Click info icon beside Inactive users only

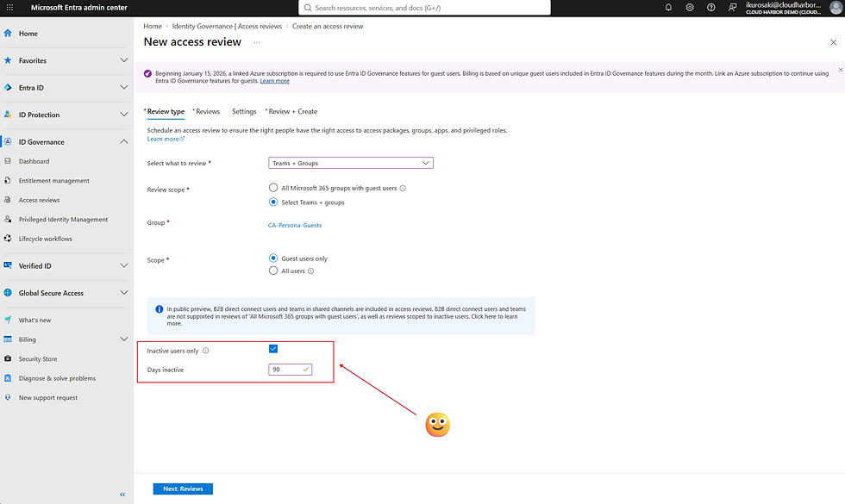coord(205,351)
